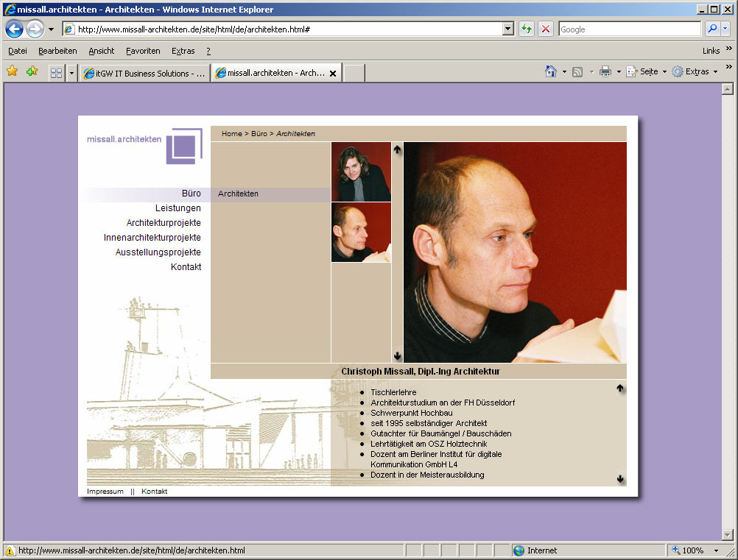The image size is (738, 560).
Task: Expand the address bar history dropdown
Action: [508, 29]
